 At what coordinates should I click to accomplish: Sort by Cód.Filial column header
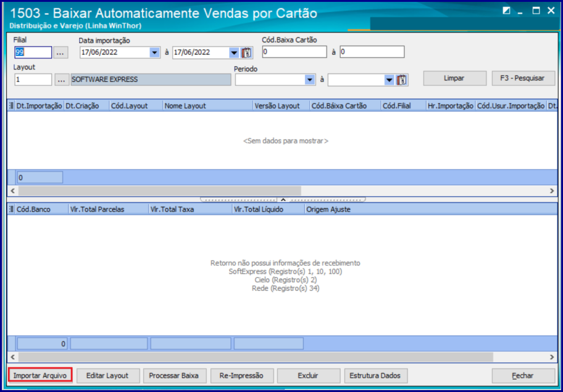pos(404,106)
